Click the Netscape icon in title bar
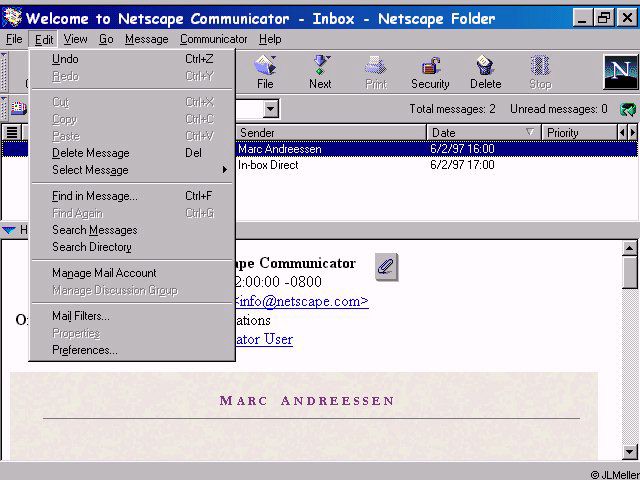640x480 pixels. pyautogui.click(x=11, y=18)
